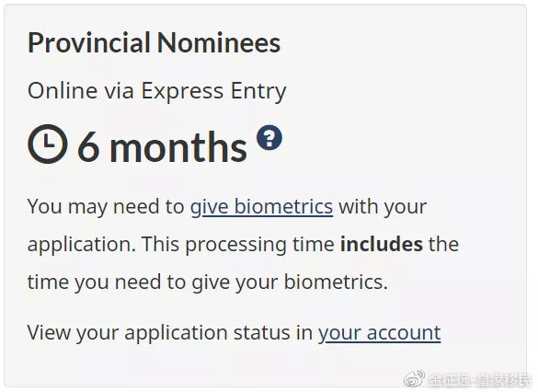Click the word months in large text
The width and height of the screenshot is (538, 392).
coord(178,147)
